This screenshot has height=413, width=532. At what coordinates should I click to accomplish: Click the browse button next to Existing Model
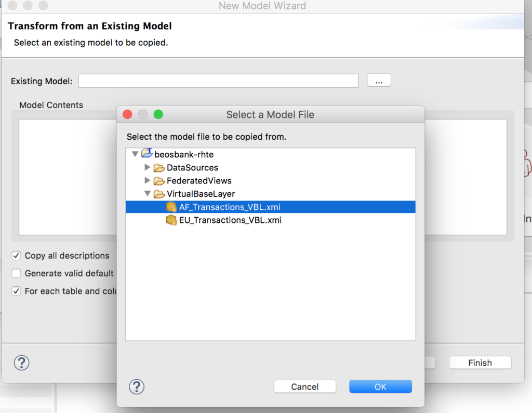(x=379, y=80)
